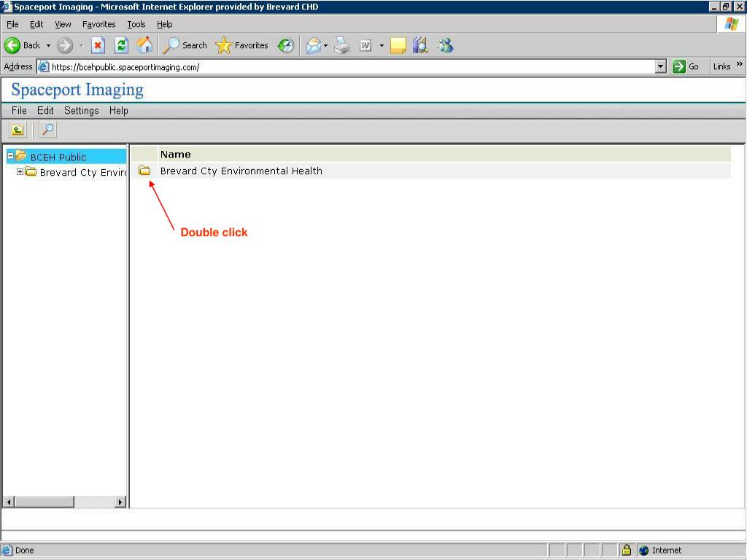This screenshot has width=747, height=560.
Task: Click the green Go button
Action: pyautogui.click(x=686, y=66)
